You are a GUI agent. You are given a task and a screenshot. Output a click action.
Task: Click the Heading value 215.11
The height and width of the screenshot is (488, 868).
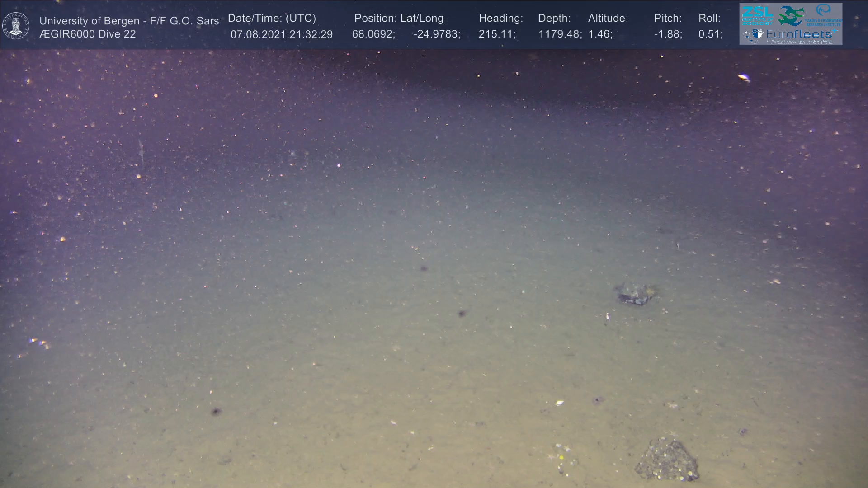496,34
